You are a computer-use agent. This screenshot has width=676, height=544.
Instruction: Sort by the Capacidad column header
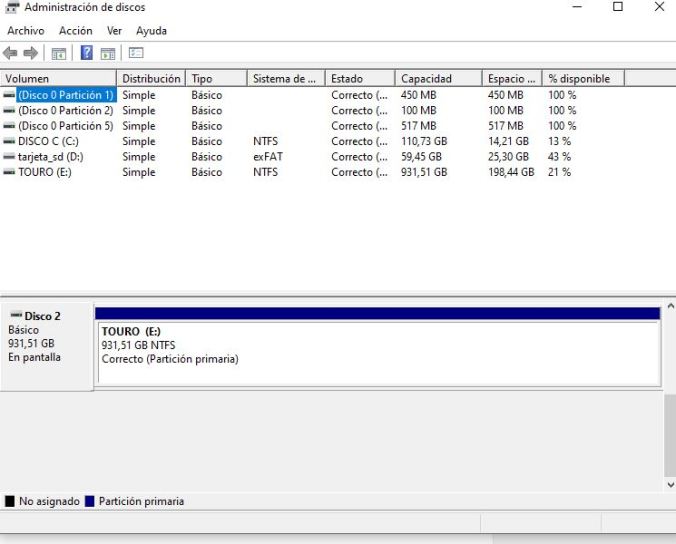[437, 79]
